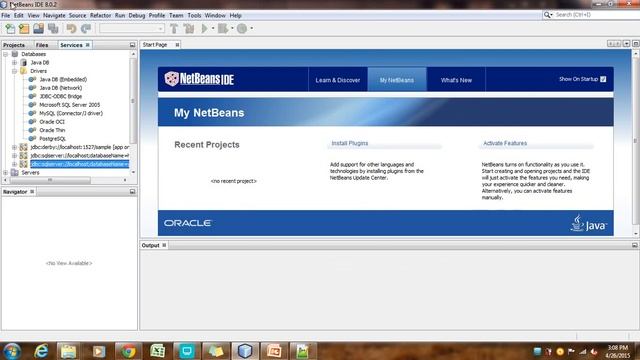This screenshot has height=360, width=640.
Task: Select the Microsoft SQL Server 2005 driver
Action: 69,105
